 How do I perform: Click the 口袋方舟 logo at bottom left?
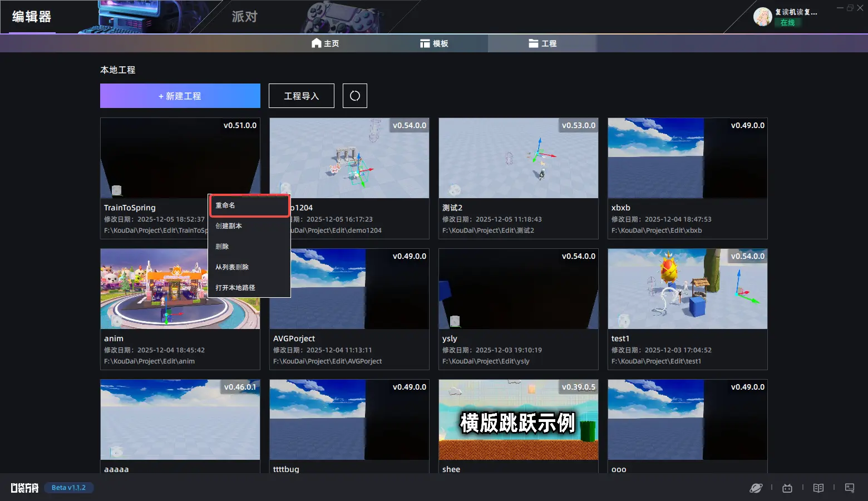tap(24, 488)
